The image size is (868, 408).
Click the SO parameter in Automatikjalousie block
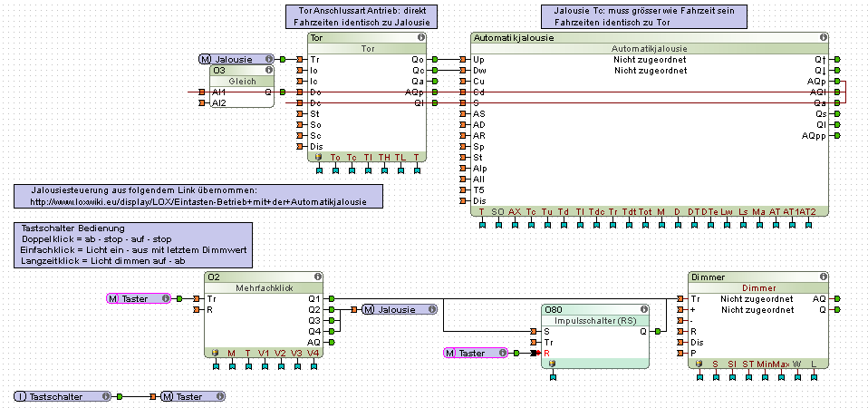[x=498, y=211]
